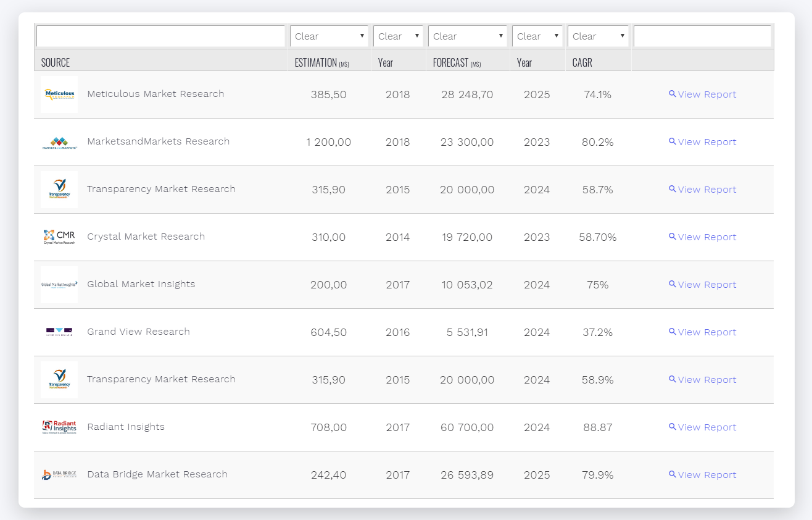Click the CAGR value 37.2%
812x520 pixels.
(598, 332)
